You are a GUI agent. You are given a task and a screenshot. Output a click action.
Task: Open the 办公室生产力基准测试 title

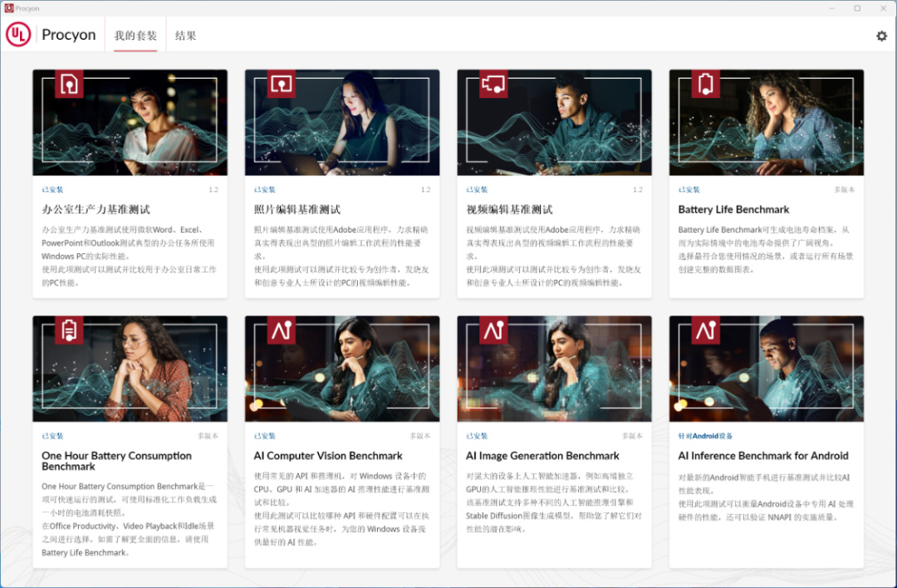[x=96, y=209]
